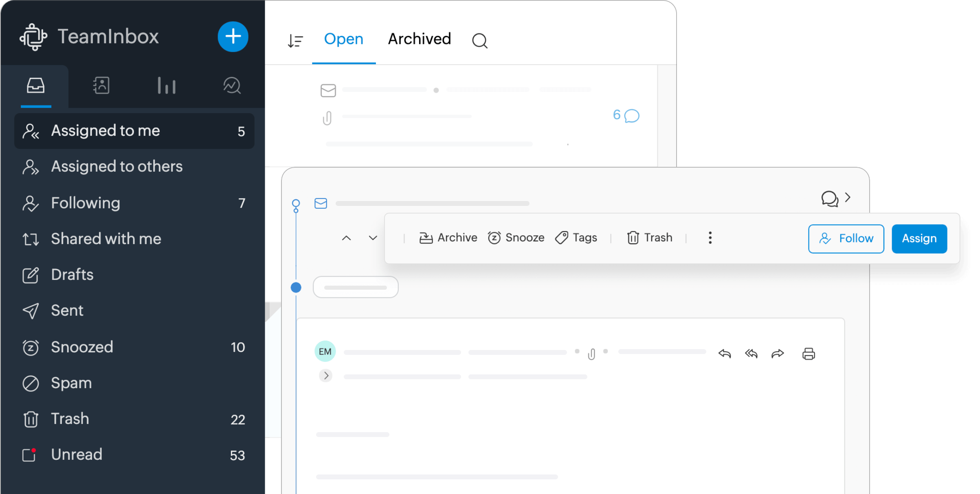Print the email using the printer icon
This screenshot has width=980, height=494.
(809, 354)
